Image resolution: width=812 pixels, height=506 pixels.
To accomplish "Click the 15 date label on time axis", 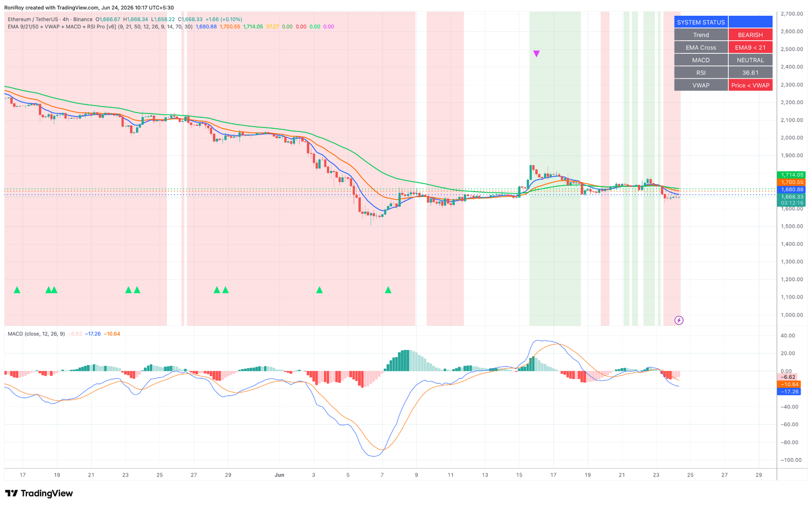I will 519,475.
